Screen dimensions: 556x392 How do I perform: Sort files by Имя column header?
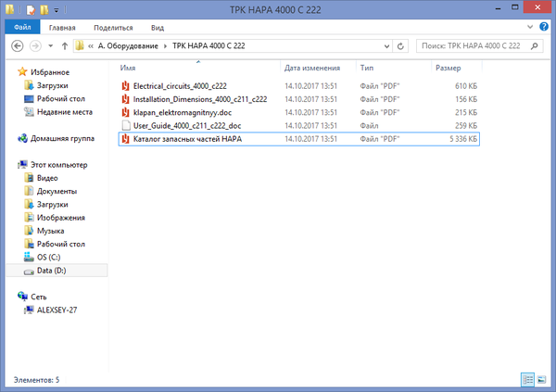coord(128,68)
